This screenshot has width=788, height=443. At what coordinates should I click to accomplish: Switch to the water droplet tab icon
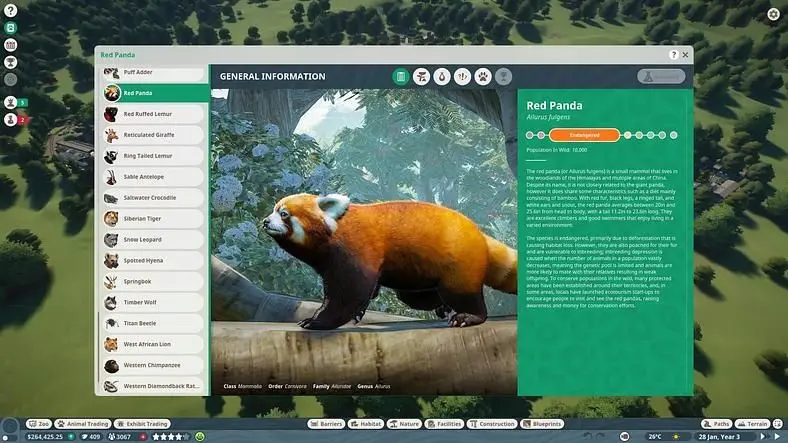tap(442, 76)
